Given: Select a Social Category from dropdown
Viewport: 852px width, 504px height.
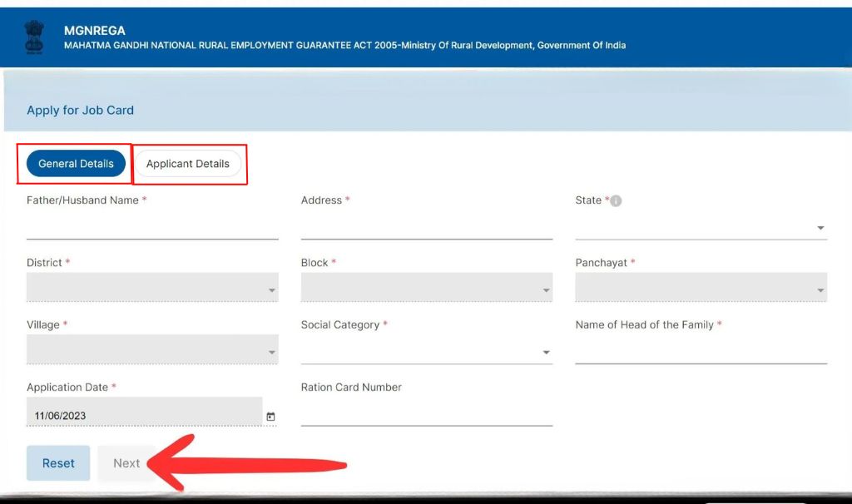Looking at the screenshot, I should [426, 351].
